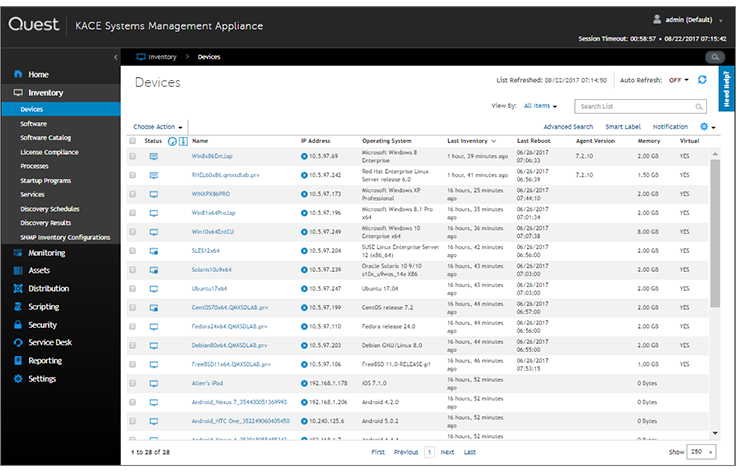Expand the View By All Items dropdown
The image size is (736, 471).
point(540,105)
